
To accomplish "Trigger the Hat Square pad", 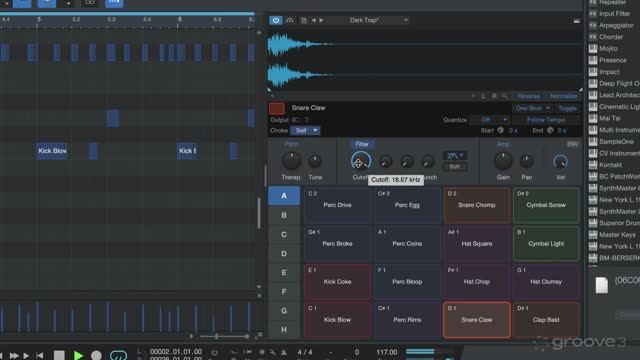I will coord(476,244).
